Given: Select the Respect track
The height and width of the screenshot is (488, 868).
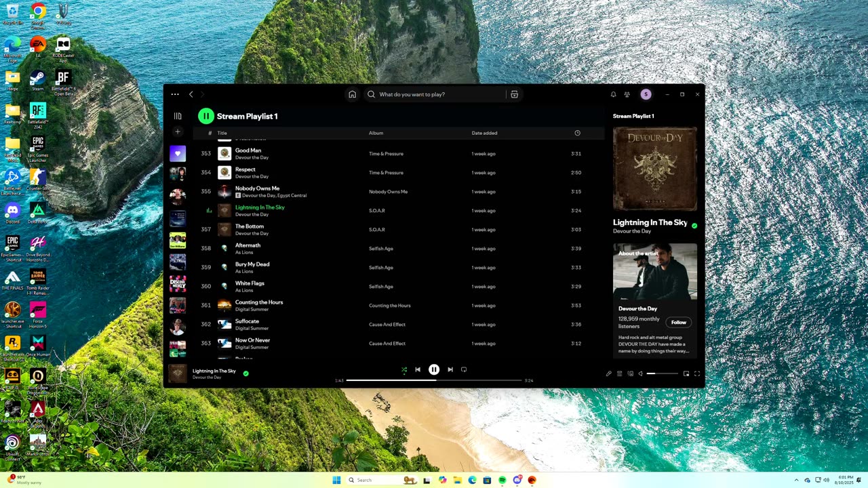Looking at the screenshot, I should tap(399, 172).
